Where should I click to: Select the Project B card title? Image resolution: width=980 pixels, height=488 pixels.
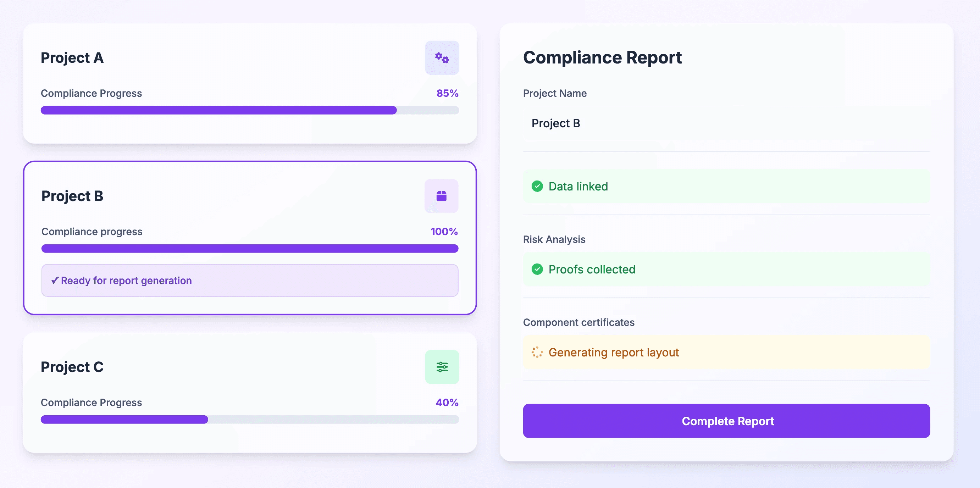(72, 196)
